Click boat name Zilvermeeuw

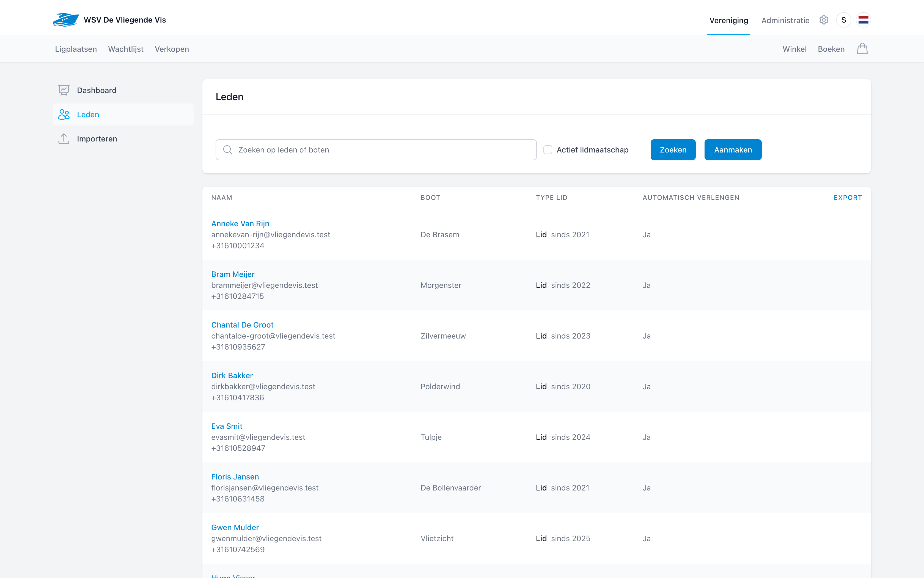pos(443,336)
